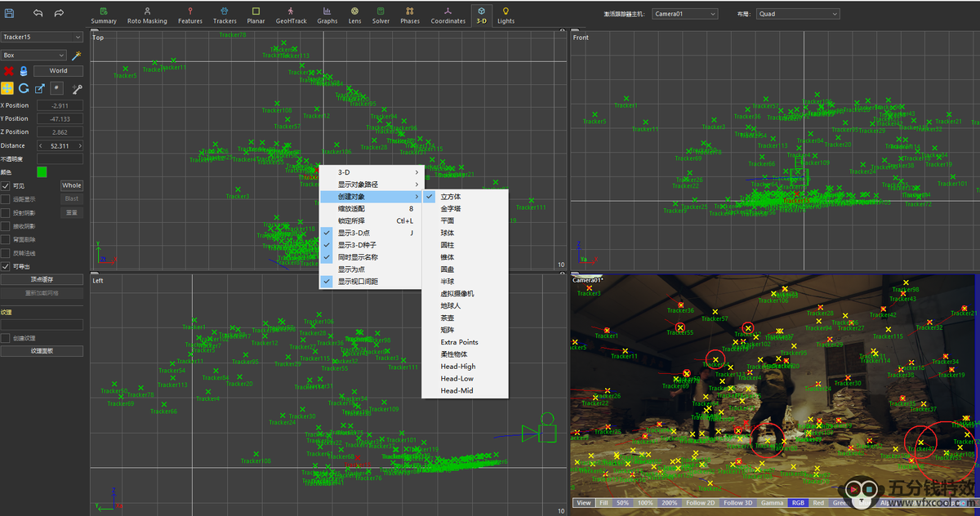Select the circular rotate tool icon
Image resolution: width=980 pixels, height=516 pixels.
click(24, 88)
